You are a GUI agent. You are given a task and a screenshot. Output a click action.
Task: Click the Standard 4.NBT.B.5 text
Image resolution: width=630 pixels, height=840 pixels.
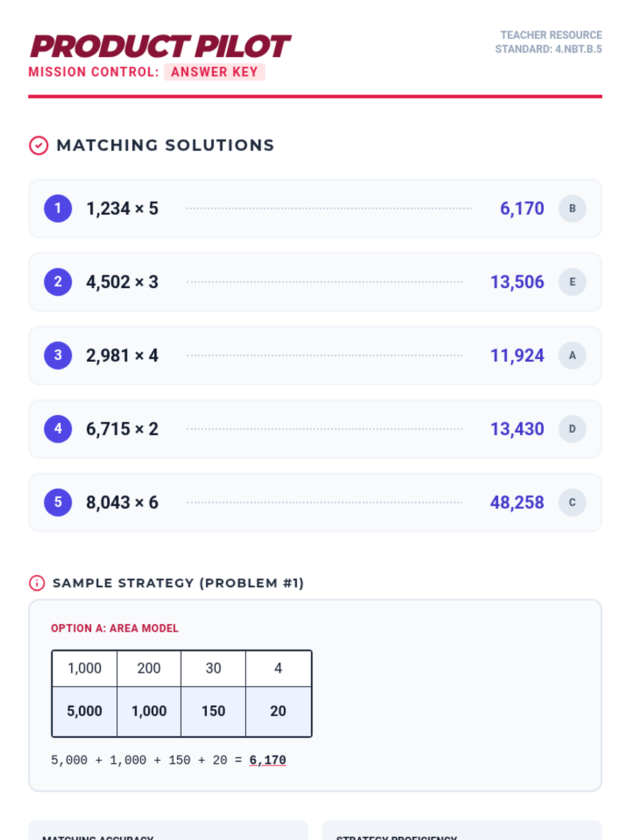(x=548, y=49)
